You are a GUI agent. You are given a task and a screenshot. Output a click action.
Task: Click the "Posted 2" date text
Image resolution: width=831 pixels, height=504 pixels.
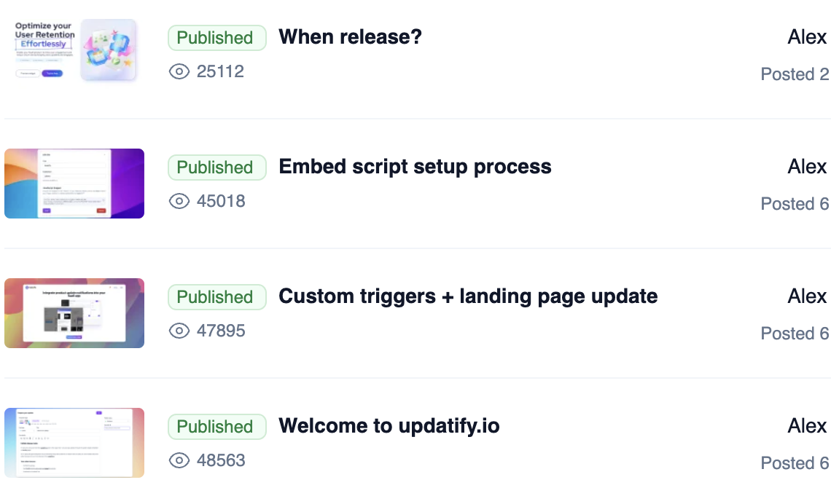795,74
